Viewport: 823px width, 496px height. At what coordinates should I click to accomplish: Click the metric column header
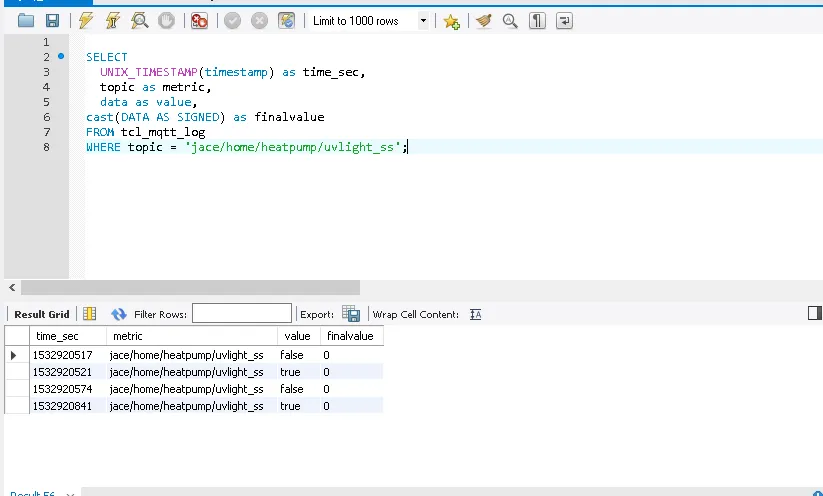point(192,336)
